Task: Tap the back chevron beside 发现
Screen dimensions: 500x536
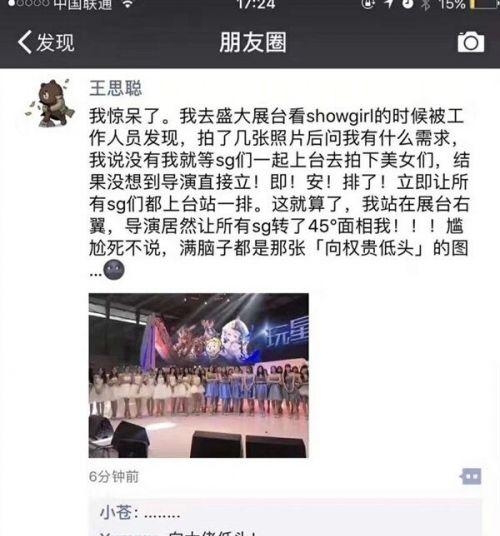Action: click(25, 42)
